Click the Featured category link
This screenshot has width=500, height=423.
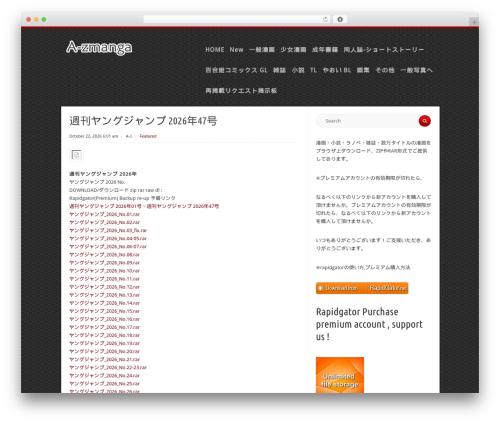click(x=148, y=136)
